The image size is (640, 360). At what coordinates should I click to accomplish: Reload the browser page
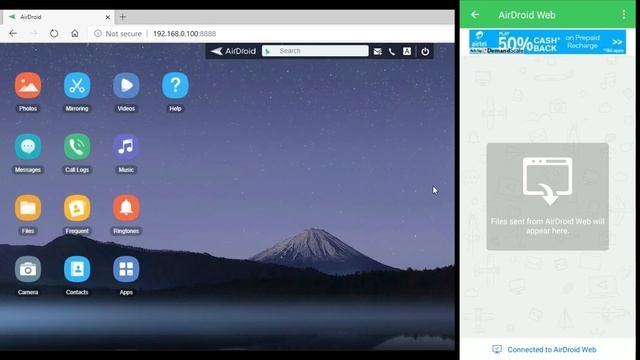[54, 33]
